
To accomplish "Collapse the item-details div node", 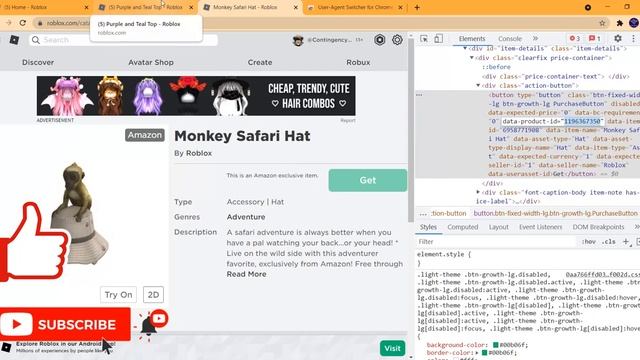I will (465, 48).
